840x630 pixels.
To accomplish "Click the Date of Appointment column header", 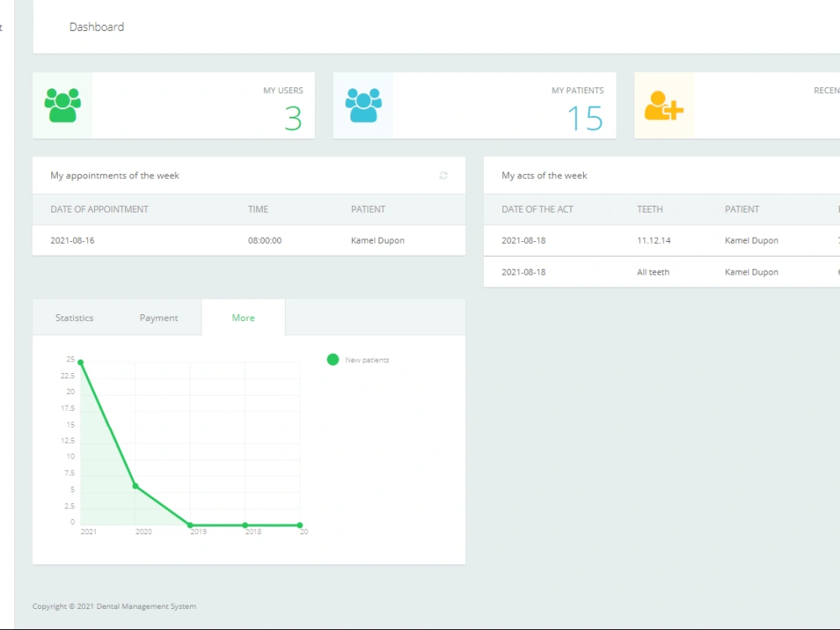I will (x=99, y=209).
